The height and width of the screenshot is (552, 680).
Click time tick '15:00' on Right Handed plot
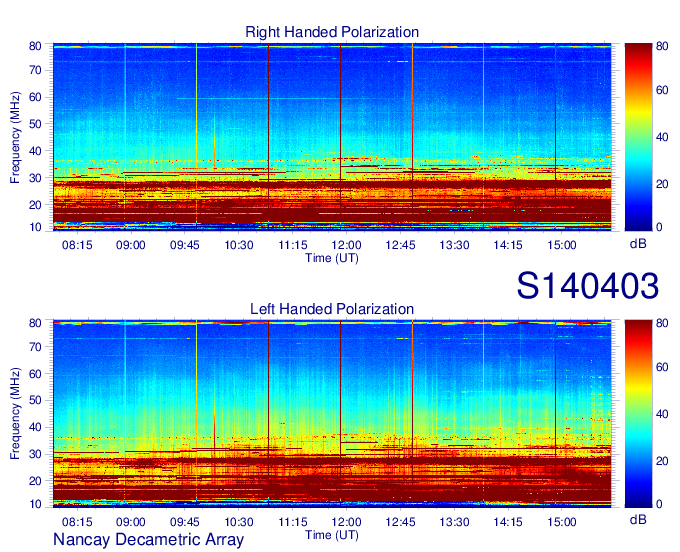[562, 245]
